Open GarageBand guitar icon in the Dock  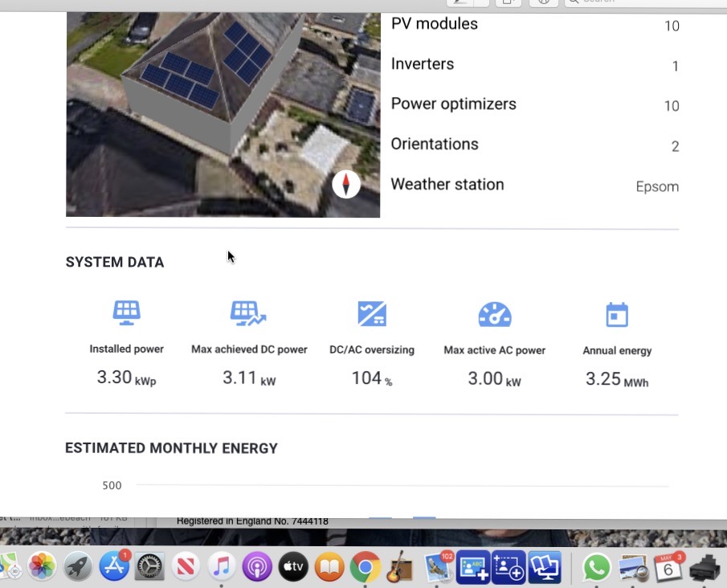[400, 566]
